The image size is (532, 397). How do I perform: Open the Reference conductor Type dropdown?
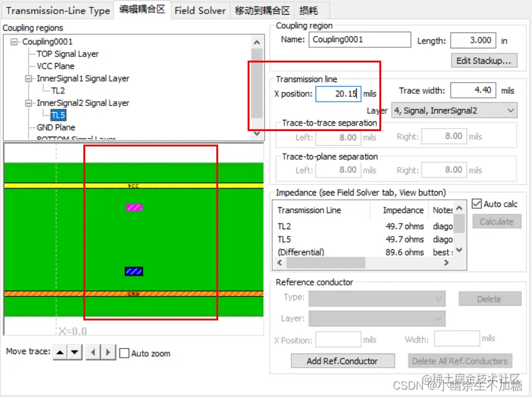[377, 299]
